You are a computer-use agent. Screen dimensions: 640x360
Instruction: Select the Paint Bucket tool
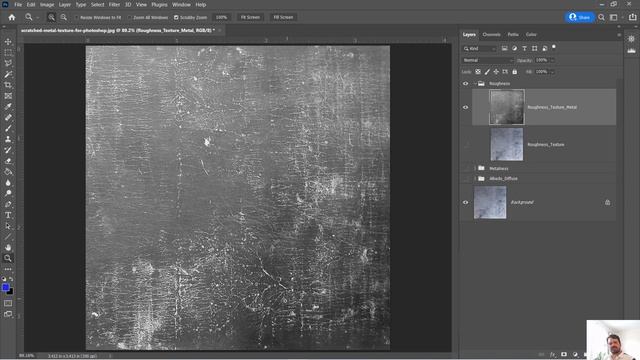[8, 172]
